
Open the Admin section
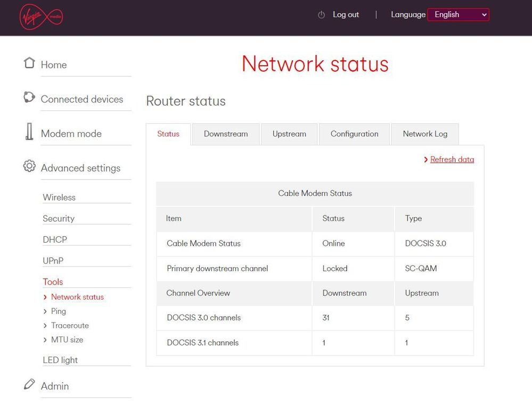point(55,386)
